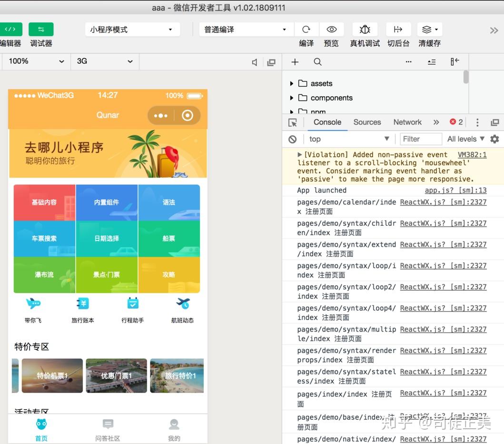Clear console with the ban icon
The image size is (504, 444).
(x=293, y=139)
